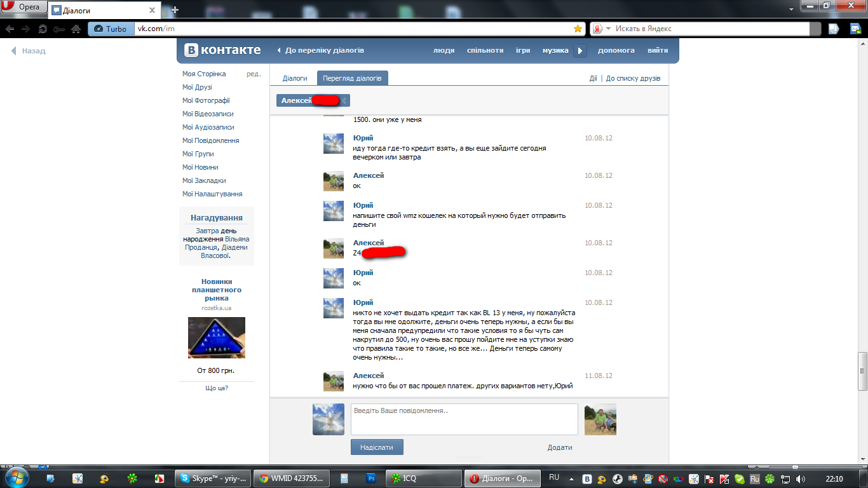Send message with Надіслати button
The width and height of the screenshot is (868, 488).
tap(377, 447)
